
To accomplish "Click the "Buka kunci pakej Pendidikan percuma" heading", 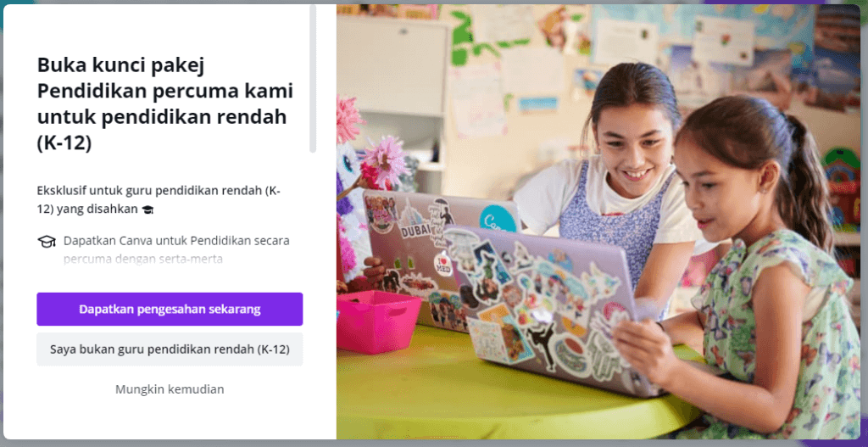I will tap(165, 103).
